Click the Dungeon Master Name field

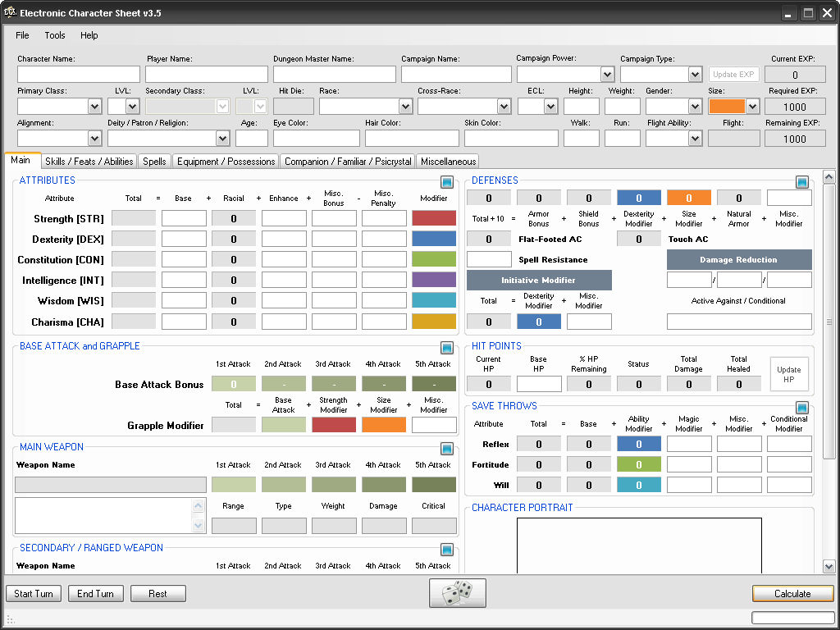[x=335, y=75]
